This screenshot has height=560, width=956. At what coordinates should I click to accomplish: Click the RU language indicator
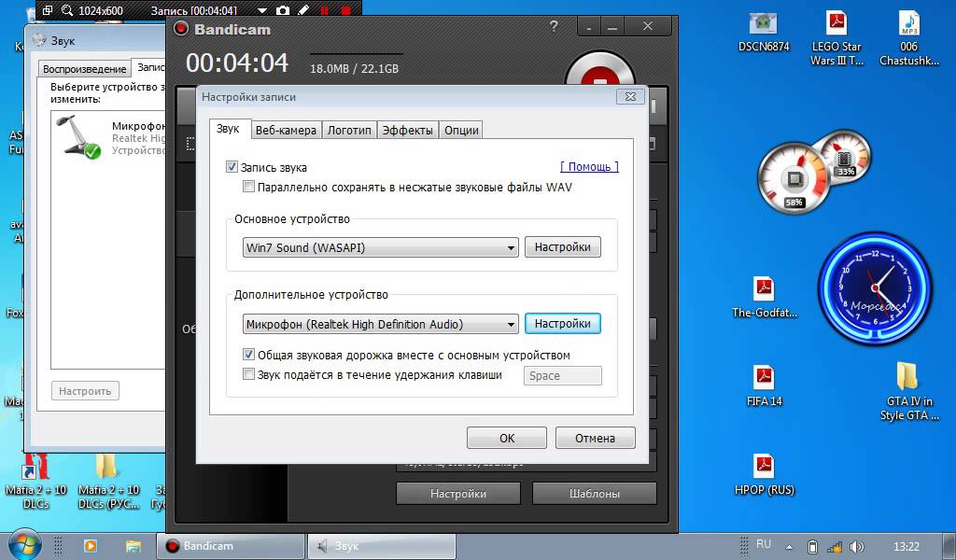pyautogui.click(x=764, y=544)
